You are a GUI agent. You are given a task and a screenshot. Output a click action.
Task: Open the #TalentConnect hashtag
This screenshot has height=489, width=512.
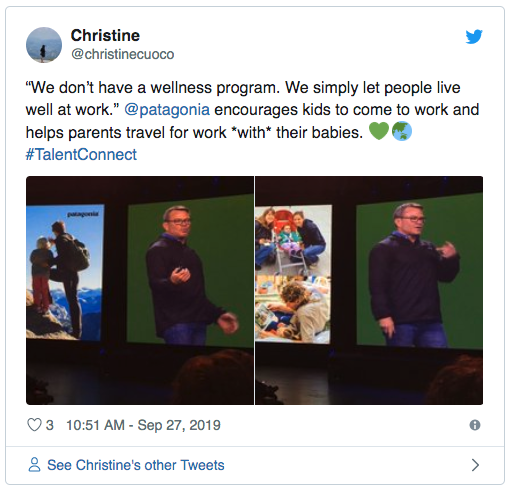click(81, 154)
